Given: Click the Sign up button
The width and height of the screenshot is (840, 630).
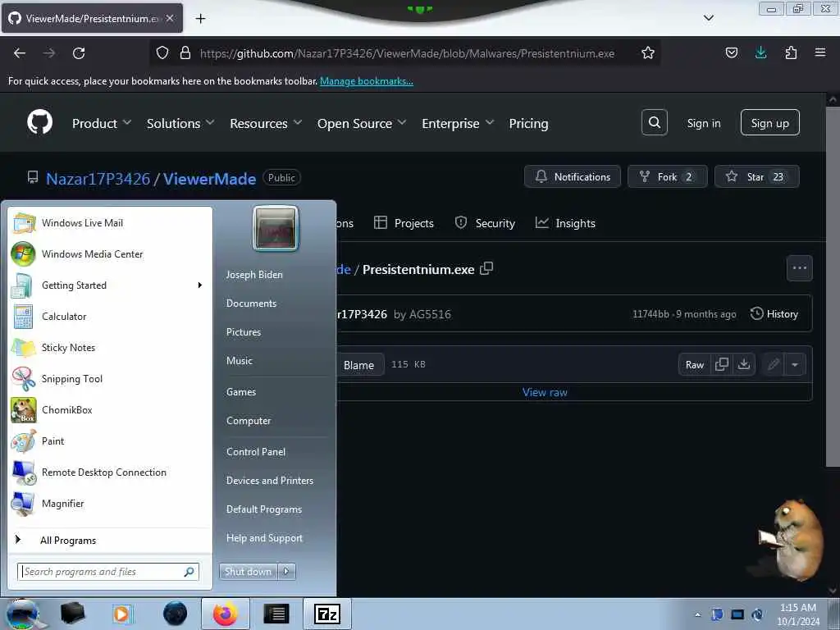Looking at the screenshot, I should [x=769, y=123].
